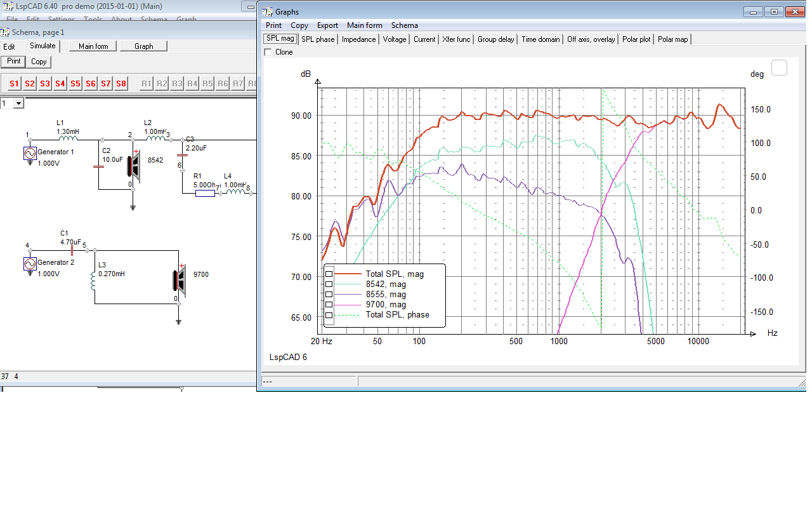Switch to Edit tab in Schema window

point(9,46)
